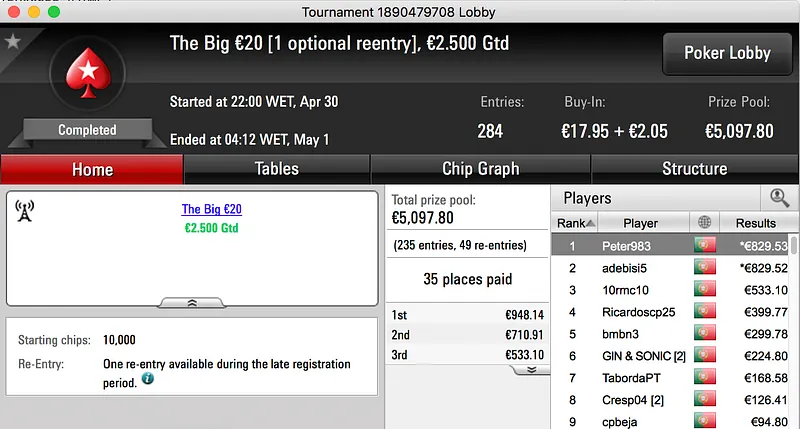The width and height of the screenshot is (800, 429).
Task: Open the re-entry info icon
Action: click(147, 380)
